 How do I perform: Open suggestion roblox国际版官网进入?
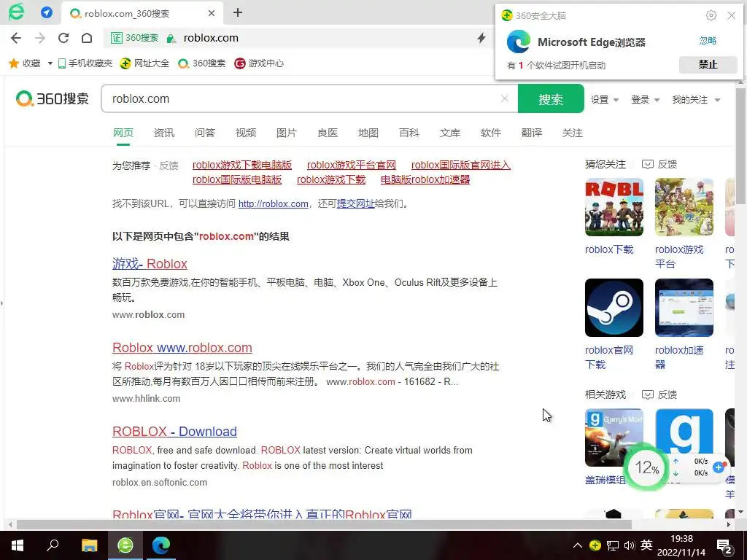tap(461, 166)
